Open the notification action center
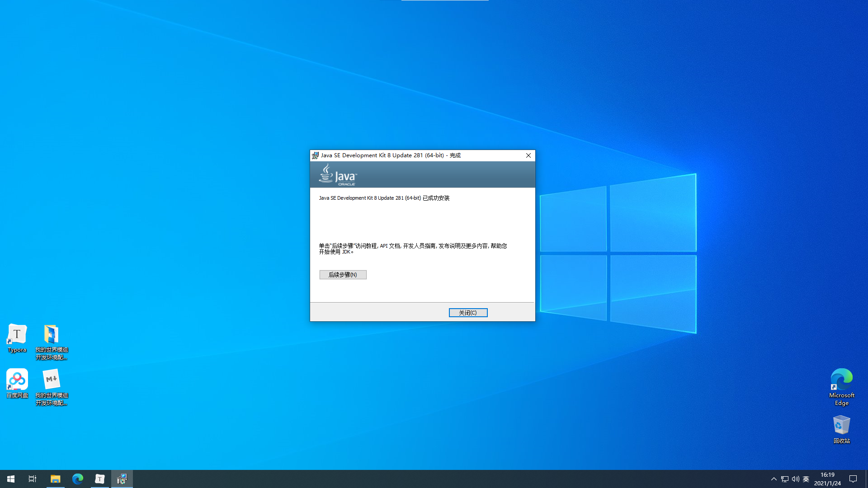The image size is (868, 488). pyautogui.click(x=853, y=479)
